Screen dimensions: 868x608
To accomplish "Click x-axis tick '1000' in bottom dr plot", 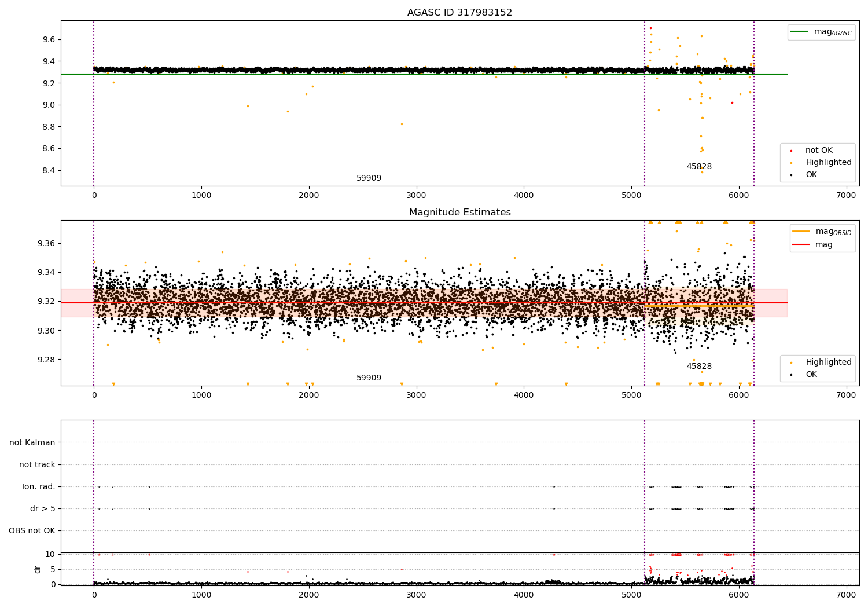I will 201,595.
